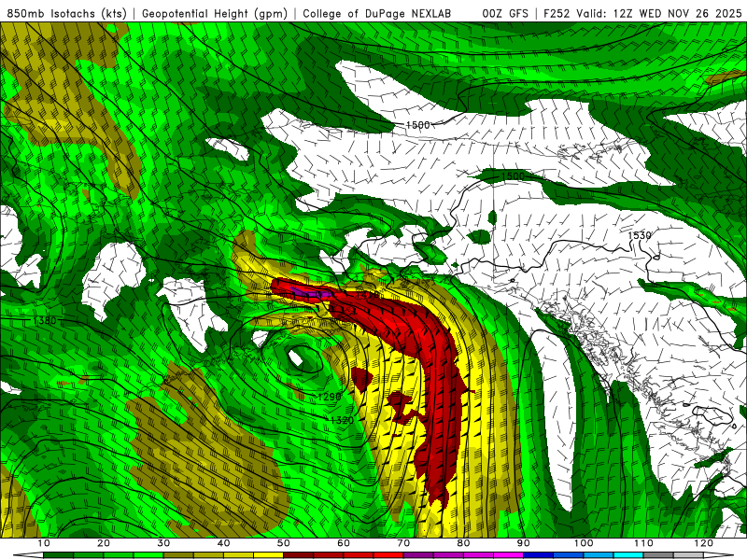The image size is (747, 560).
Task: Click the 50 tick label on the color scale
Action: [x=284, y=543]
